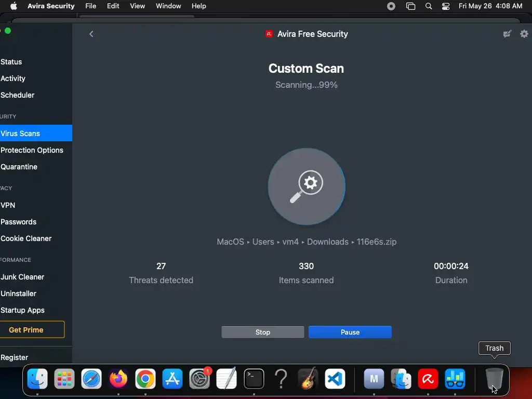
Task: Click the feedback pencil icon
Action: (x=507, y=34)
